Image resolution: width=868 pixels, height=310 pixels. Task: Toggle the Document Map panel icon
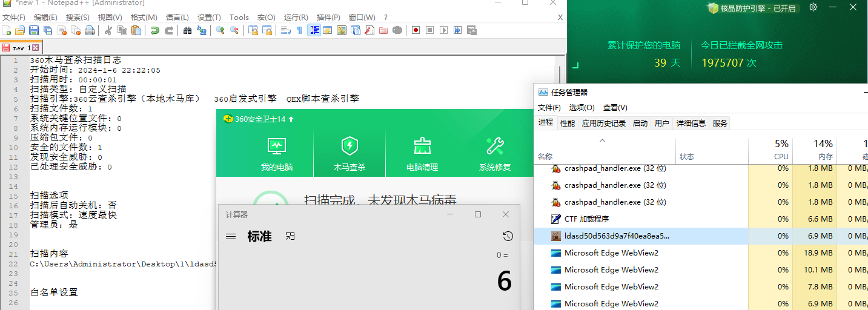tap(342, 30)
